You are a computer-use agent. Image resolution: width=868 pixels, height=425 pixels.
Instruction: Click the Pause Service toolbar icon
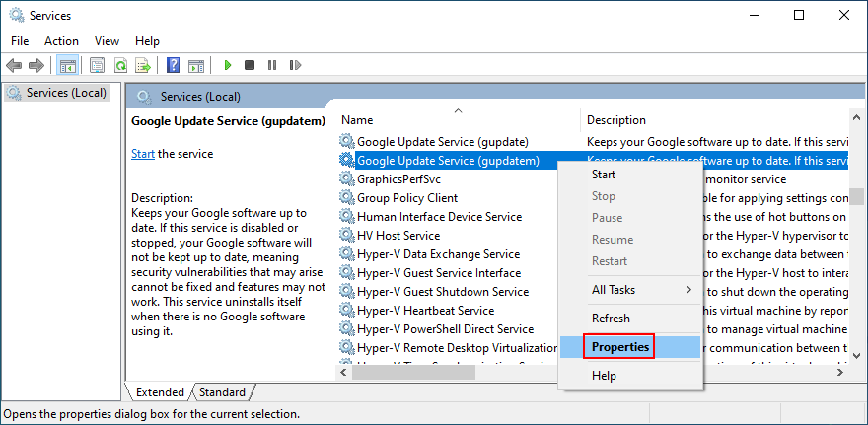tap(272, 65)
